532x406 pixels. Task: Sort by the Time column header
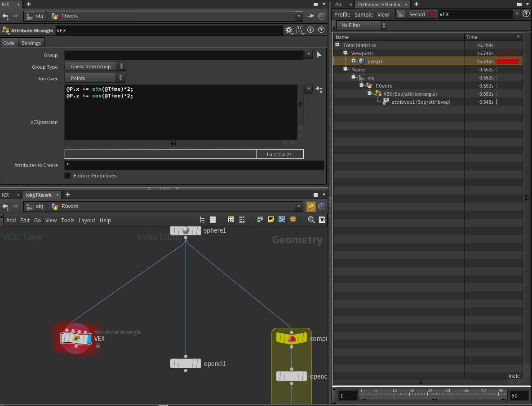(x=493, y=37)
